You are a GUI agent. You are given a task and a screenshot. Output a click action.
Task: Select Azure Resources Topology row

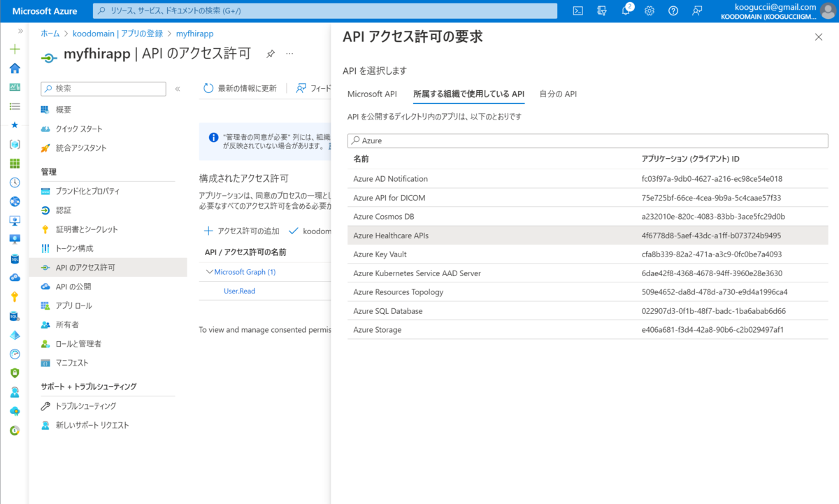(587, 292)
